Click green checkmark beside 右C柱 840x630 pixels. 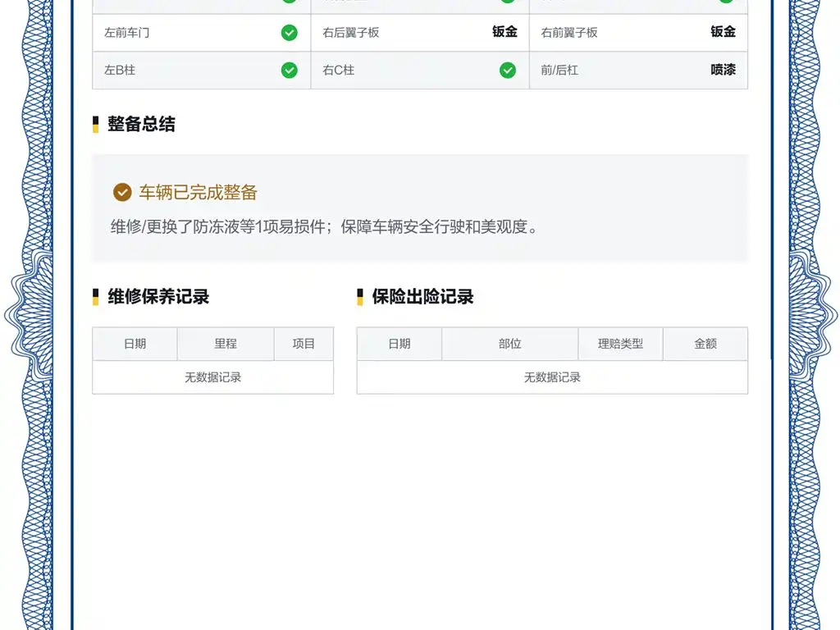pyautogui.click(x=508, y=71)
